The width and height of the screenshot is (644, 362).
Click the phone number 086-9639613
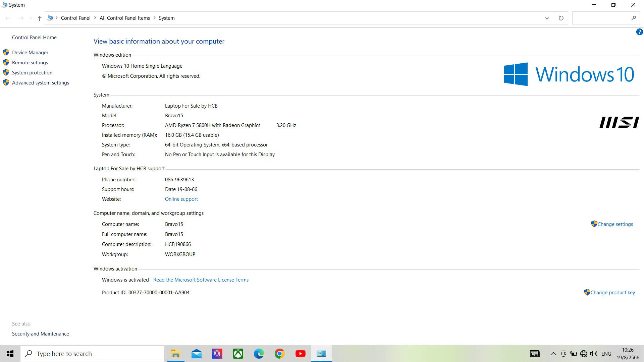click(179, 180)
